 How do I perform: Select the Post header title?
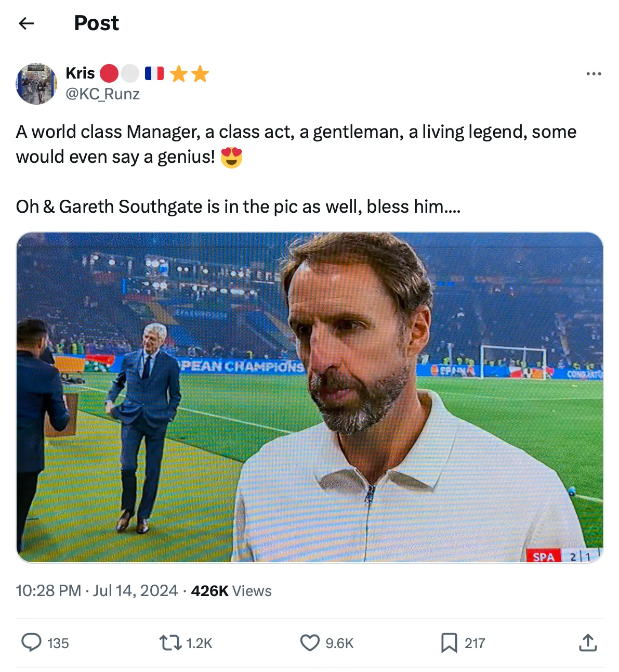pyautogui.click(x=97, y=23)
